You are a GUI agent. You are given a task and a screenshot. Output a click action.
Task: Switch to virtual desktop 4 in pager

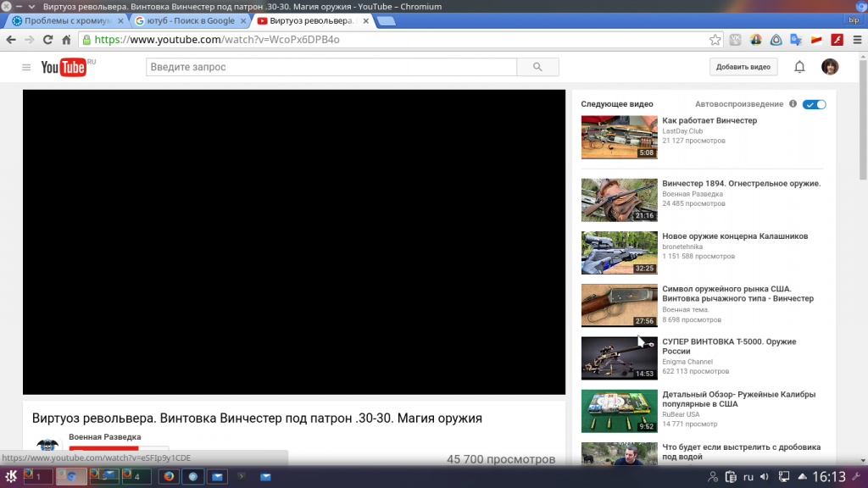[136, 476]
